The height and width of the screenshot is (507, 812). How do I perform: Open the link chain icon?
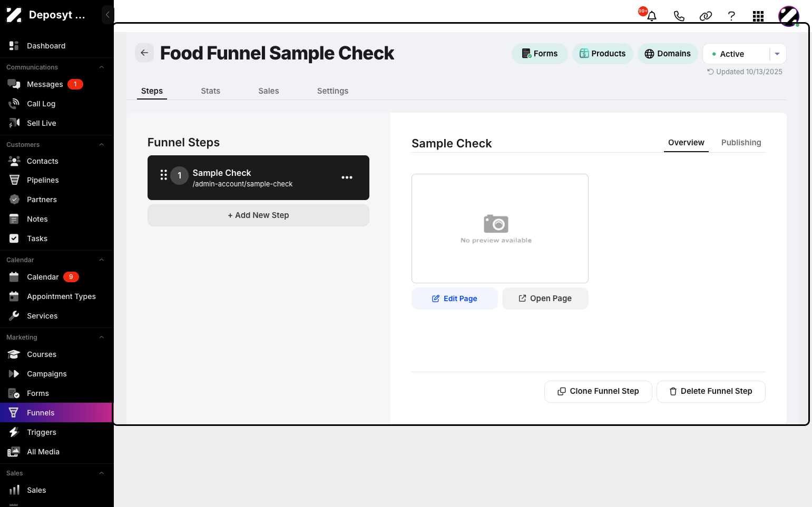coord(706,16)
